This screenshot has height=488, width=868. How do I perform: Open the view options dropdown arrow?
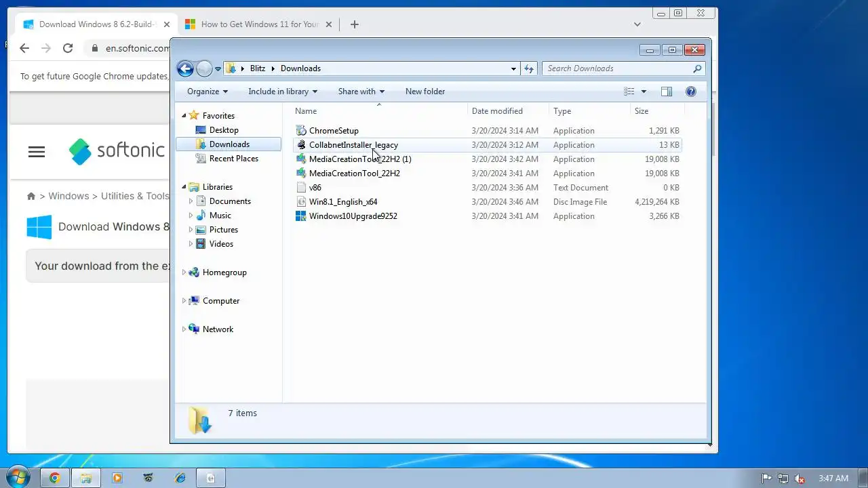(644, 91)
